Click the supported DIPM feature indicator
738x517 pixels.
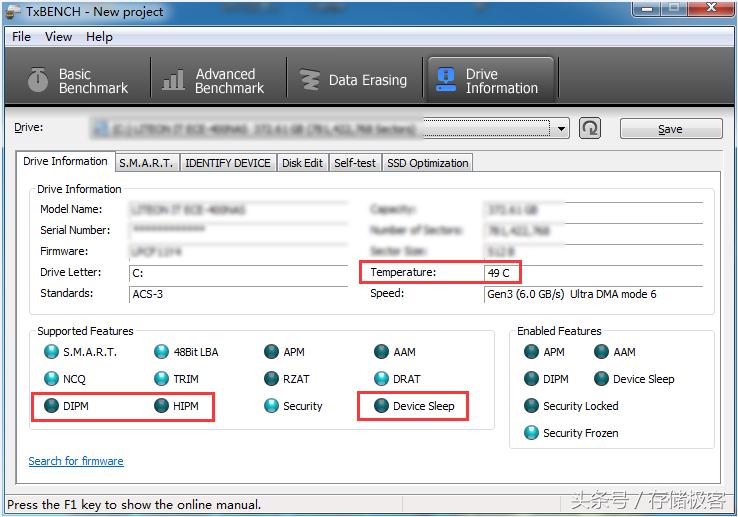51,405
